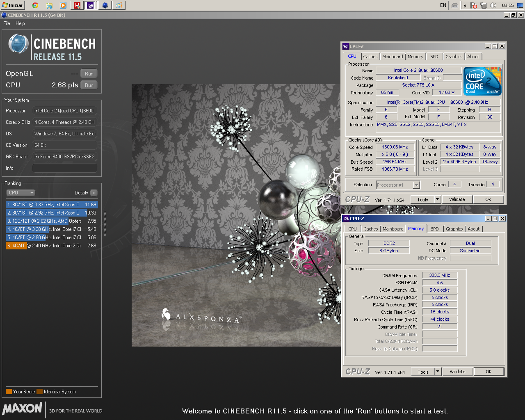This screenshot has height=420, width=525.
Task: Click the Info input field
Action: click(65, 168)
